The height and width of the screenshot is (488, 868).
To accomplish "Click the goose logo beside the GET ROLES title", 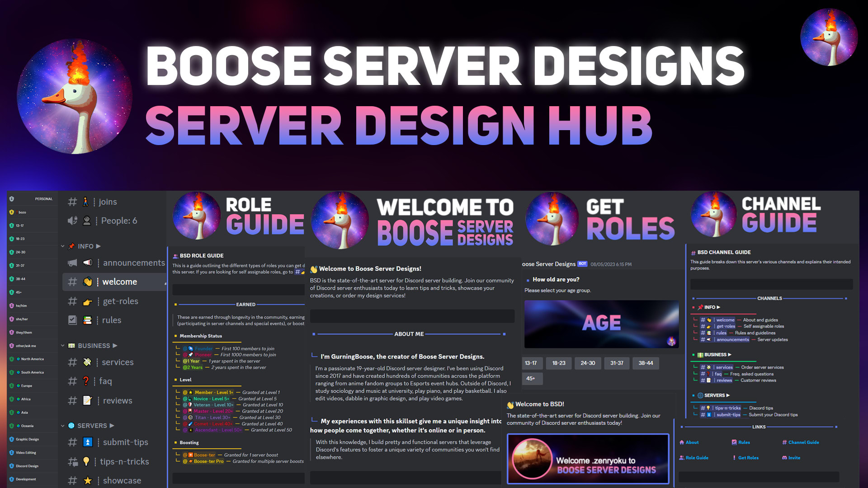I will pos(552,219).
